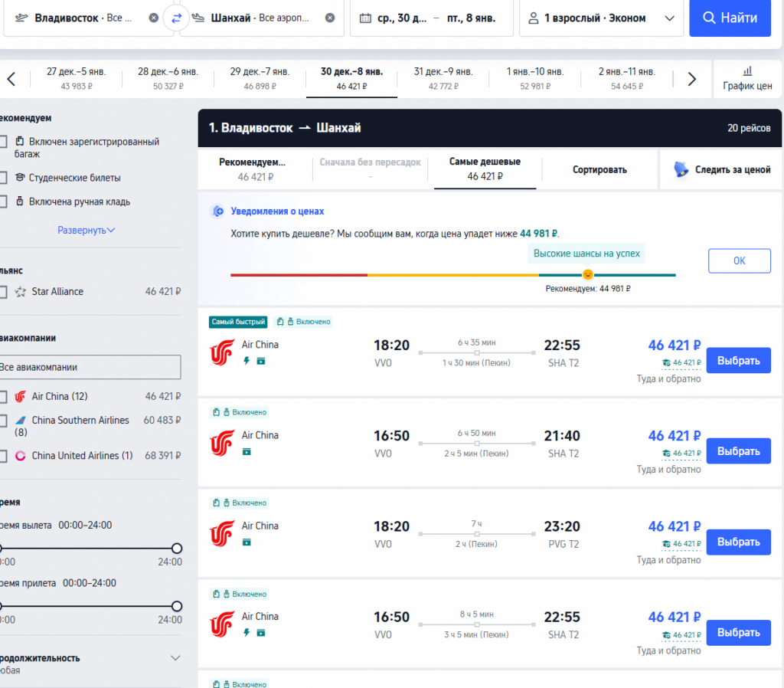Click Air China logo on 16:50–22:55 flight
Image resolution: width=784 pixels, height=688 pixels.
[222, 624]
